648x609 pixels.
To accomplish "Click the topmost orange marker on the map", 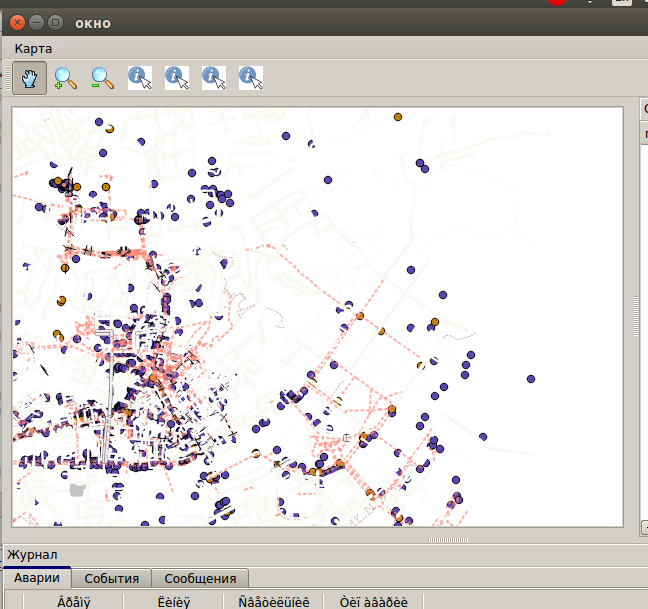I will pyautogui.click(x=397, y=117).
